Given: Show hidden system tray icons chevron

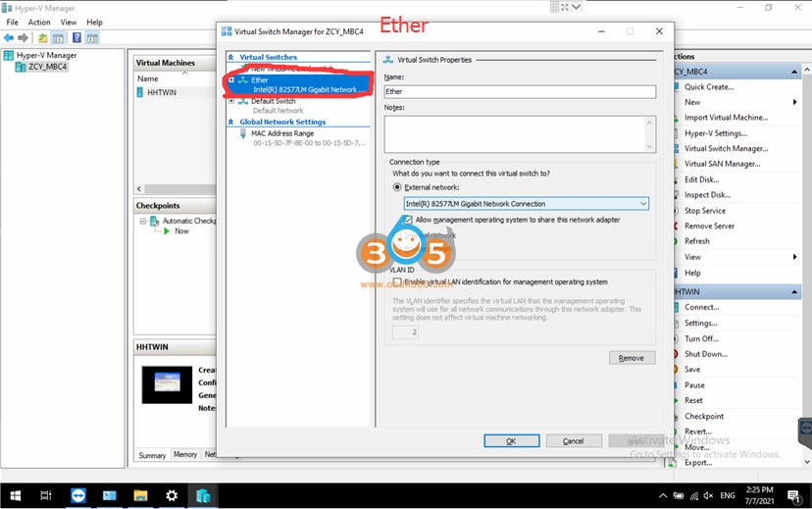Looking at the screenshot, I should (x=663, y=495).
